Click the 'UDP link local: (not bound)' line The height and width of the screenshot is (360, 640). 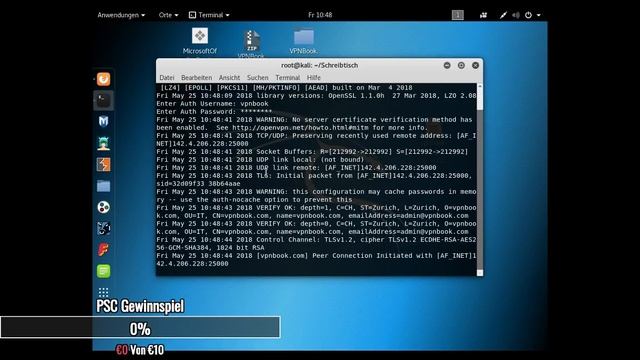click(260, 160)
